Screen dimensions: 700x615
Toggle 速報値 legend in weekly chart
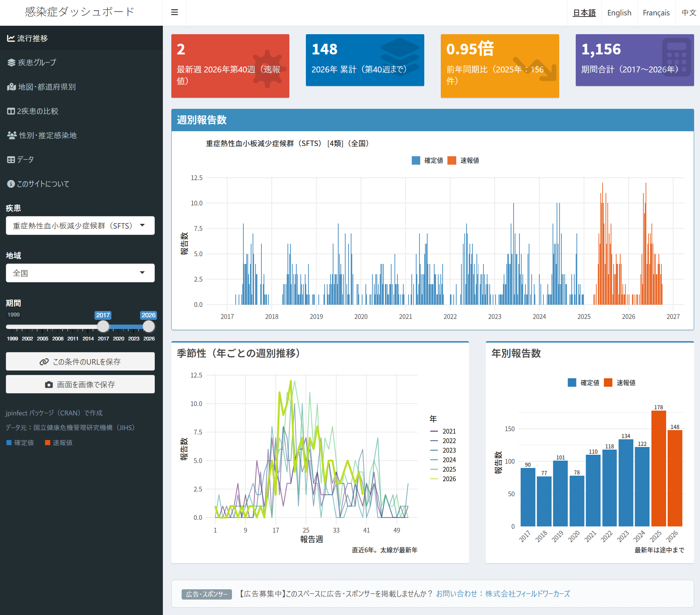pyautogui.click(x=464, y=161)
